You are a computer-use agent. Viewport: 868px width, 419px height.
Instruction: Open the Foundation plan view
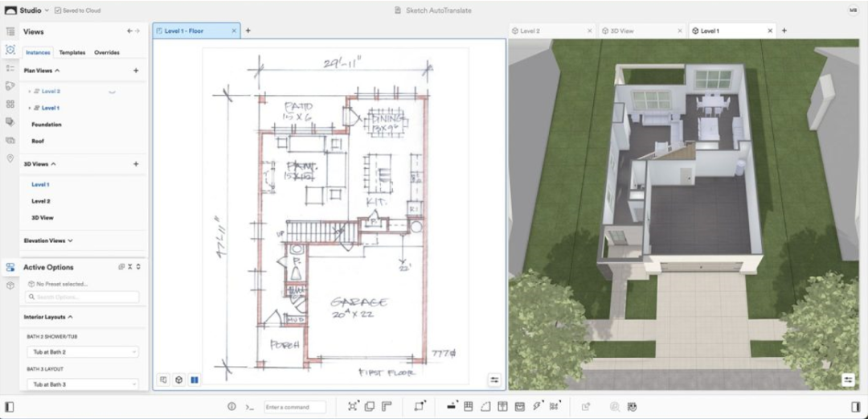[47, 125]
